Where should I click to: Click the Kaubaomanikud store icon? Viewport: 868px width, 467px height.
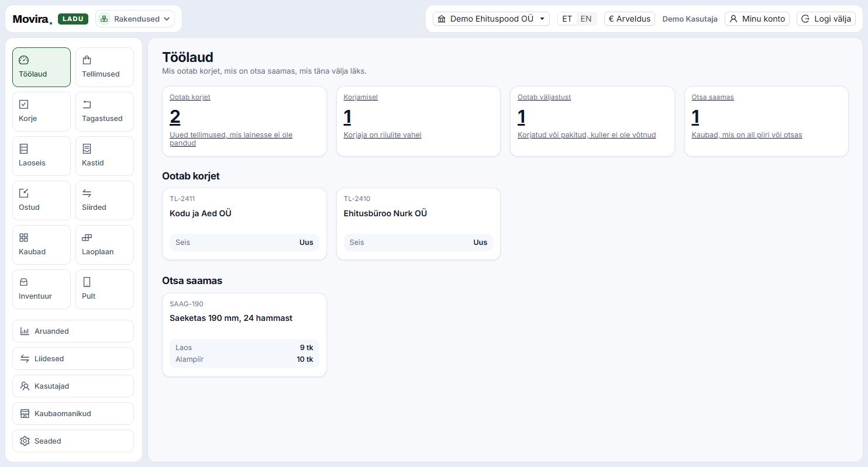[x=25, y=414]
